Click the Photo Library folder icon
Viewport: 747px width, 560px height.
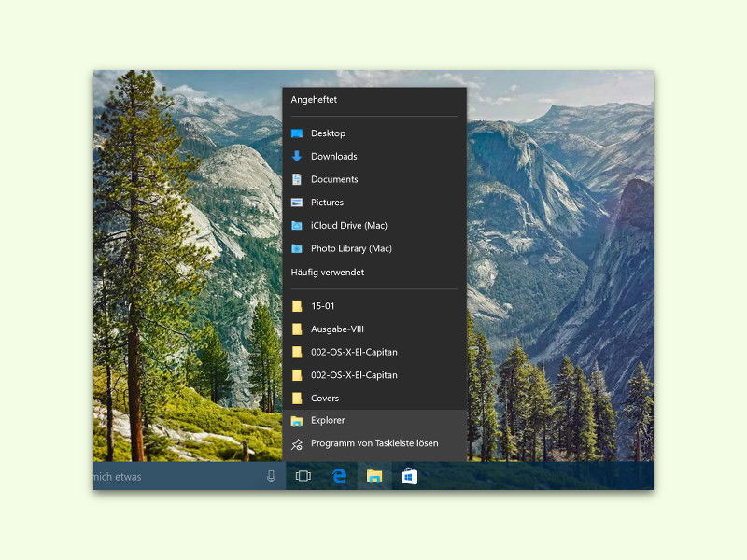coord(297,248)
